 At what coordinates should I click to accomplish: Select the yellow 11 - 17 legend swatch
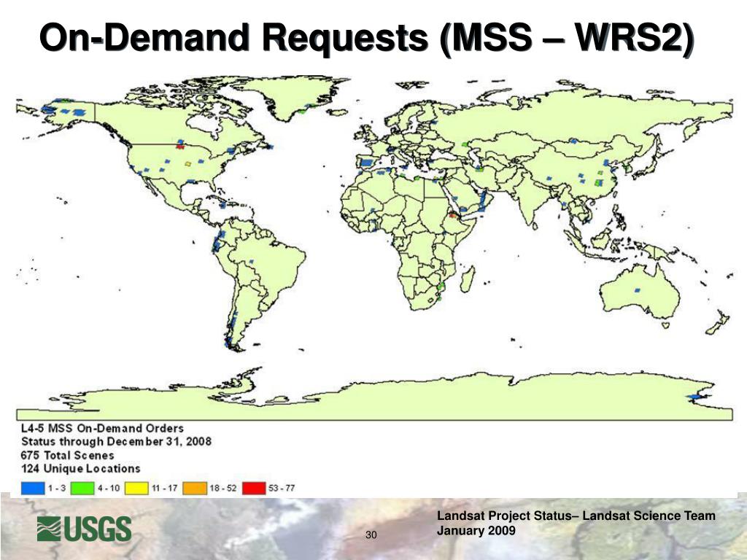[x=136, y=488]
